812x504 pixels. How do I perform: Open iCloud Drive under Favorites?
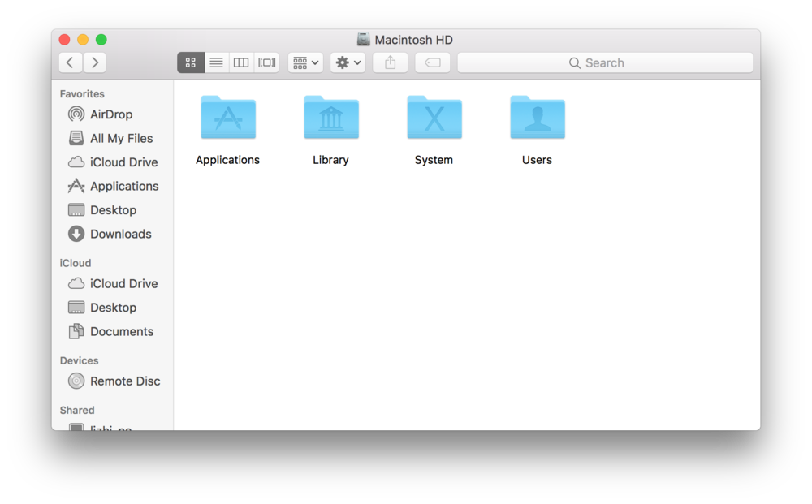(112, 162)
